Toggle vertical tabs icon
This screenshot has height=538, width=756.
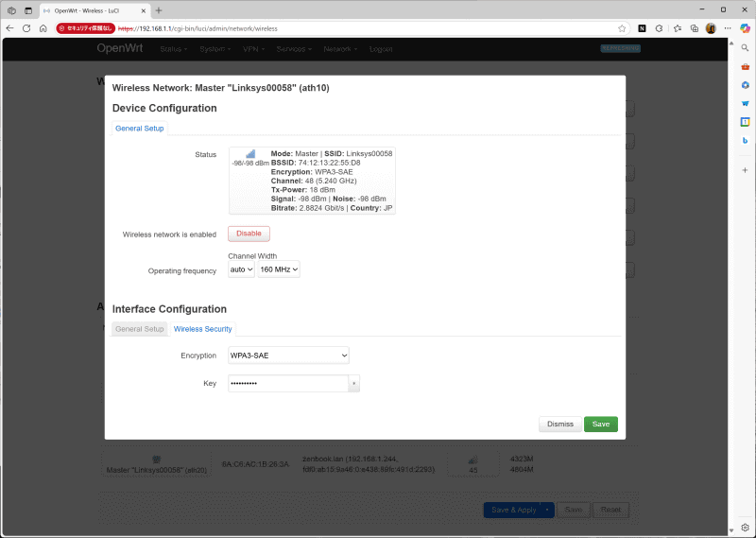click(28, 10)
